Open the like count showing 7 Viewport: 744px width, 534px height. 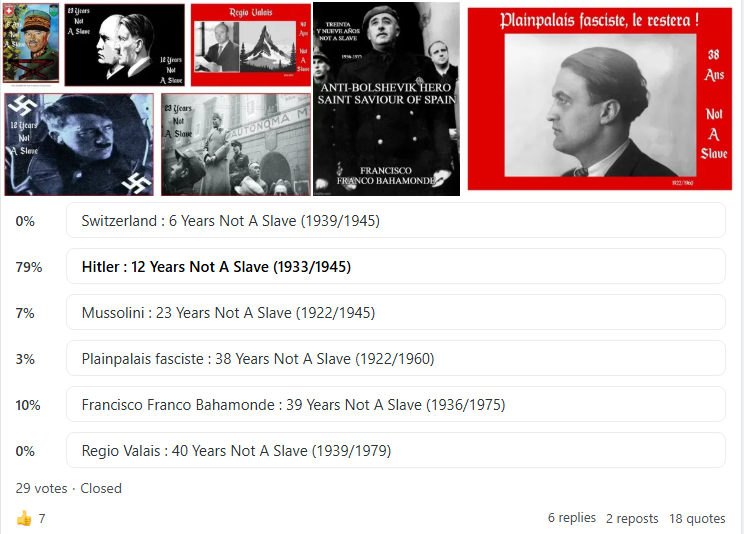coord(42,519)
